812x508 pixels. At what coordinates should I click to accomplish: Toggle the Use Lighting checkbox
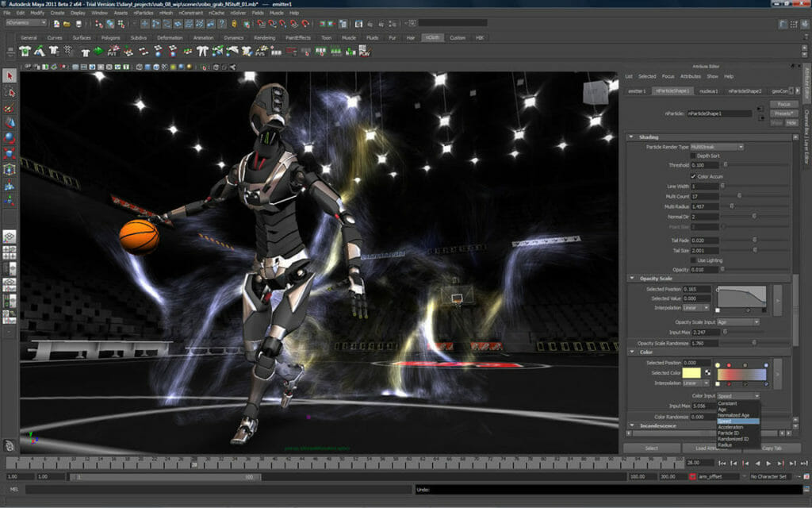(x=694, y=260)
